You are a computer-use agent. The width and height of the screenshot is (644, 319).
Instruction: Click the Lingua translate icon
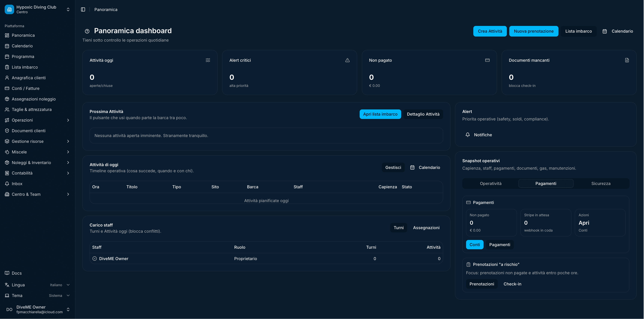pos(7,285)
